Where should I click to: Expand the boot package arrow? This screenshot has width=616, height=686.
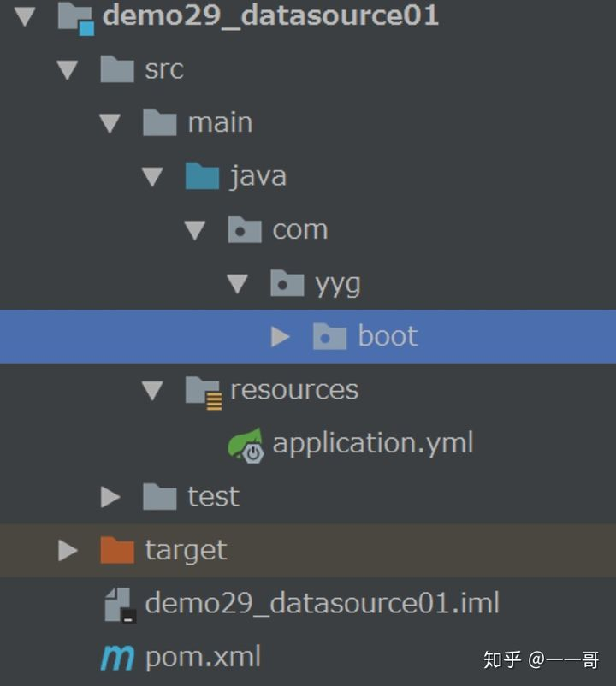pos(280,337)
